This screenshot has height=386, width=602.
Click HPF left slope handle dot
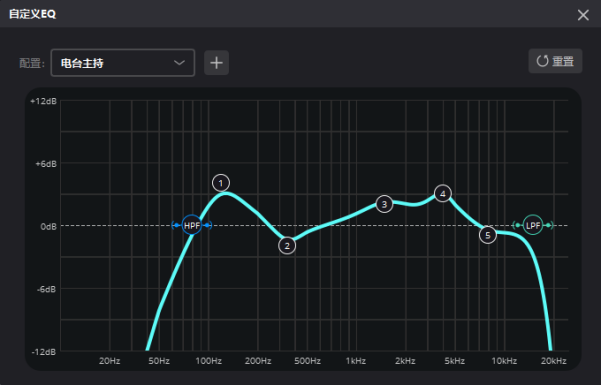[x=176, y=225]
